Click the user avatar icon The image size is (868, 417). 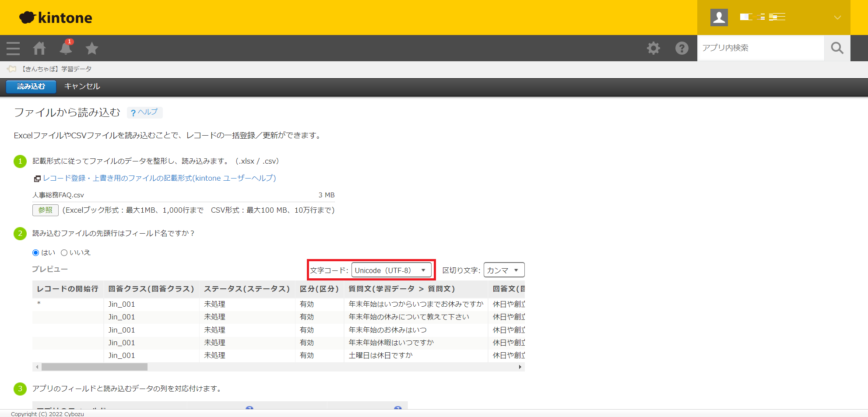tap(719, 18)
